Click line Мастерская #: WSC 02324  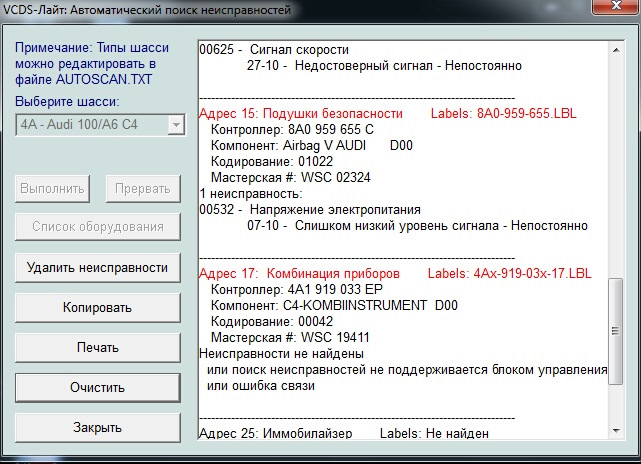tap(291, 177)
